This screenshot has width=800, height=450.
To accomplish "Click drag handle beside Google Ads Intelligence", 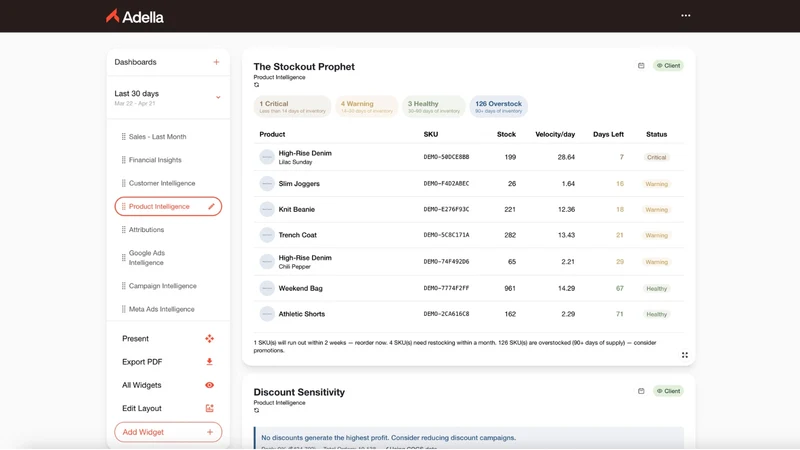I will click(x=123, y=258).
